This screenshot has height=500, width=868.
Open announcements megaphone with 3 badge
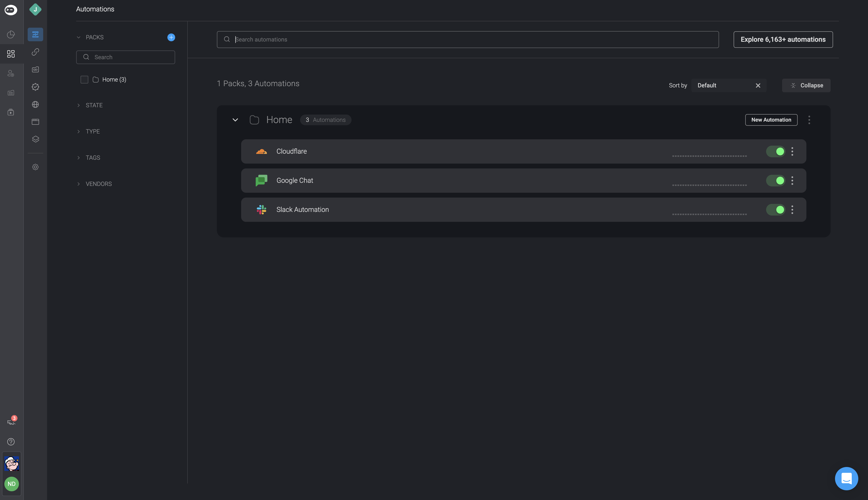(12, 421)
